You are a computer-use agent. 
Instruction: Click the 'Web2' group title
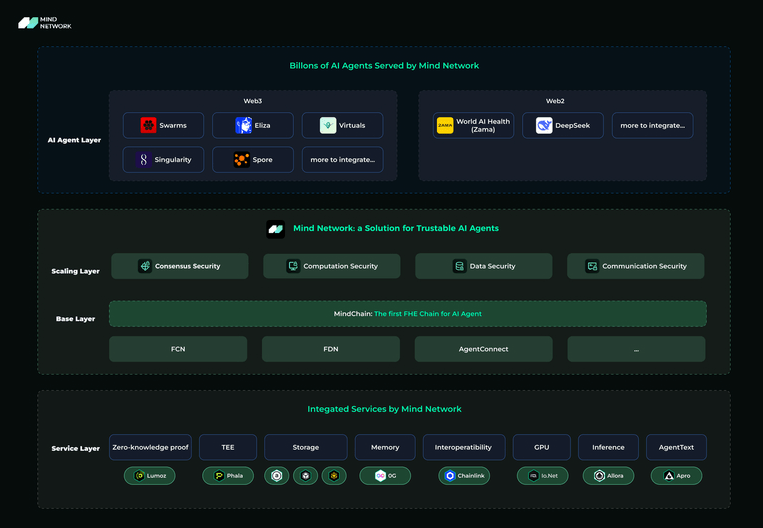[555, 101]
